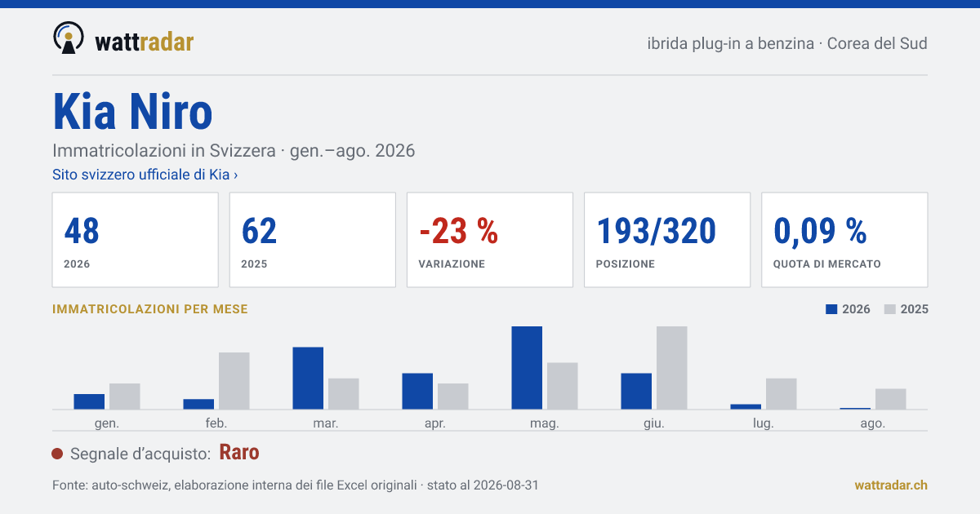Select the Variazione card showing -23 %
This screenshot has height=514, width=980.
point(490,240)
